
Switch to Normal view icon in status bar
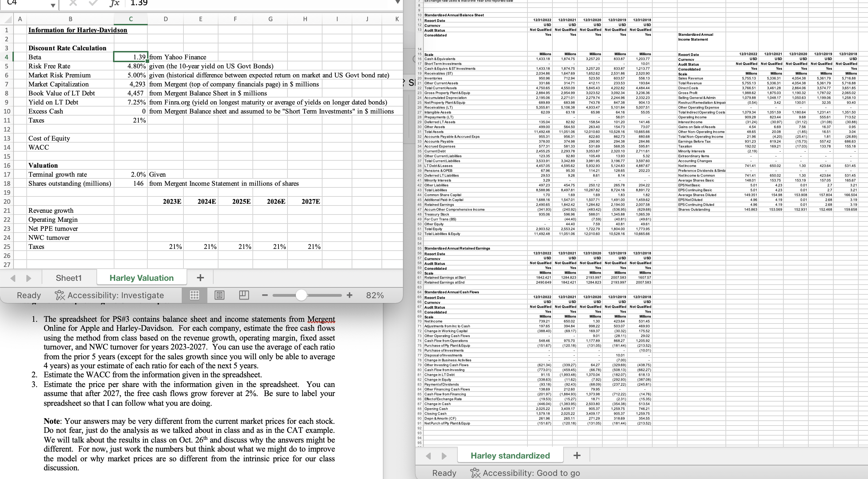click(x=195, y=295)
